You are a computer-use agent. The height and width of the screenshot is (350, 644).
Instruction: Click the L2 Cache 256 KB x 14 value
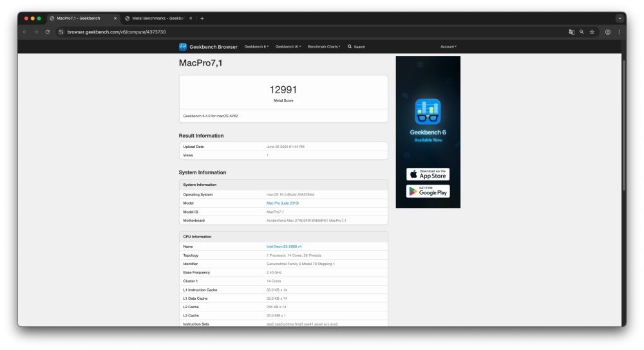click(277, 307)
